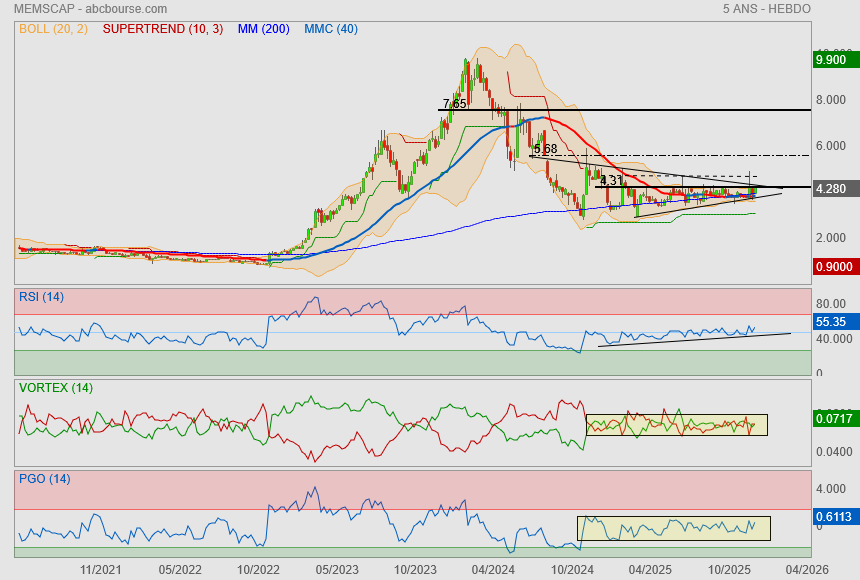This screenshot has width=860, height=580.
Task: Click the 7.65 resistance level annotation
Action: click(454, 104)
